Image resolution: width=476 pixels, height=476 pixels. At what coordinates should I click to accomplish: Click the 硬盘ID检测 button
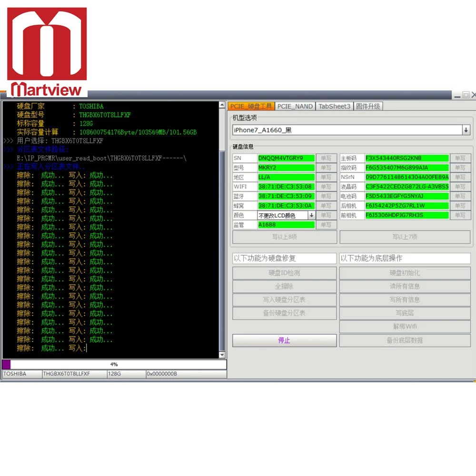tap(285, 273)
